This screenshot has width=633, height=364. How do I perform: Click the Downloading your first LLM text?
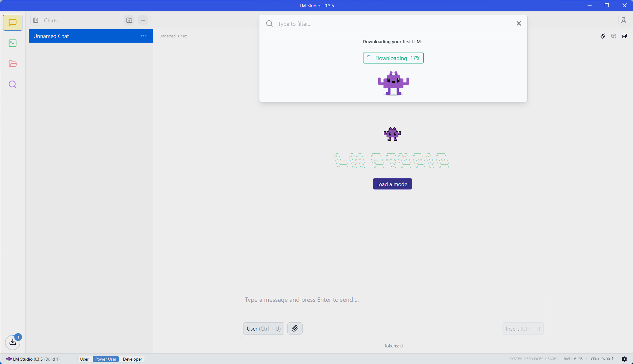click(393, 41)
